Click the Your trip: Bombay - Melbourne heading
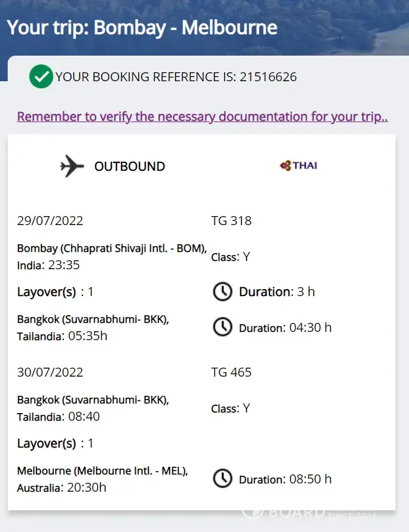This screenshot has width=409, height=532. pyautogui.click(x=142, y=27)
